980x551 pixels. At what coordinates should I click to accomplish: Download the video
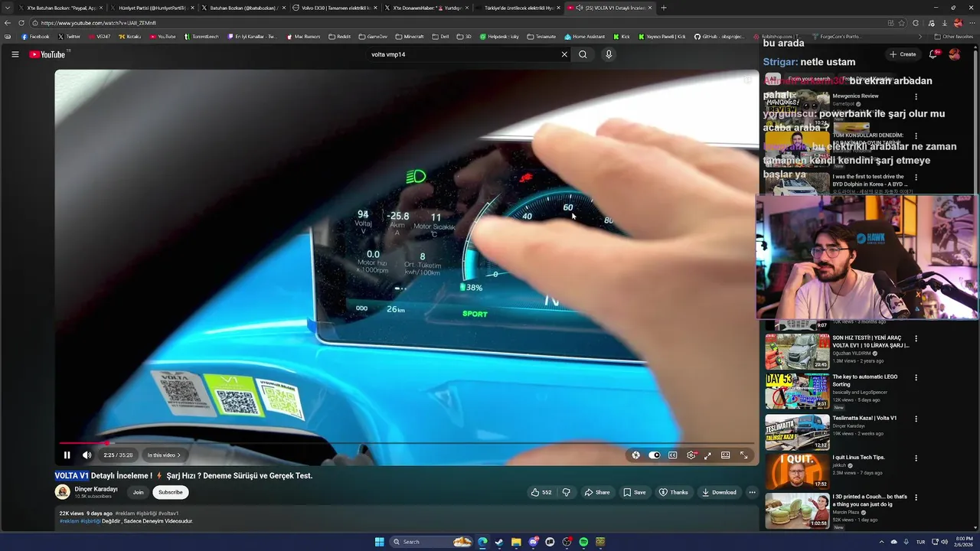coord(719,492)
